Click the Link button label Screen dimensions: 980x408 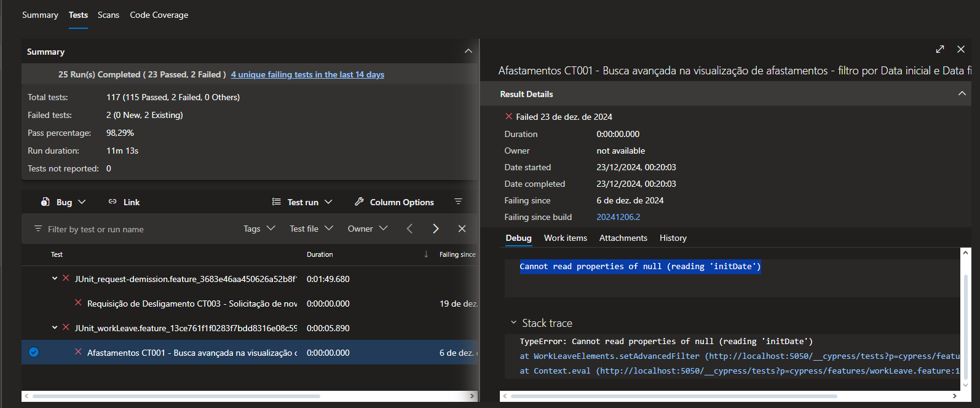click(x=132, y=202)
